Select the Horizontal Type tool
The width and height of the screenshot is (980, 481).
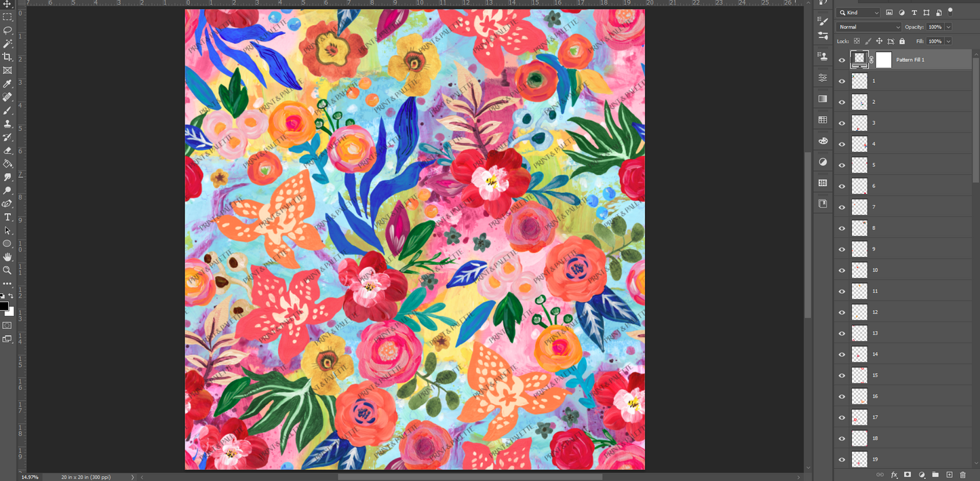pos(7,217)
